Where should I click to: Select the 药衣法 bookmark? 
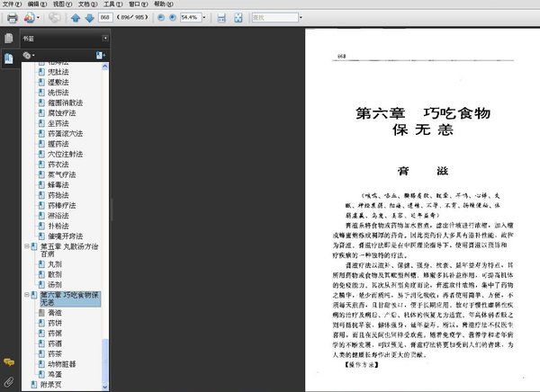coord(58,165)
